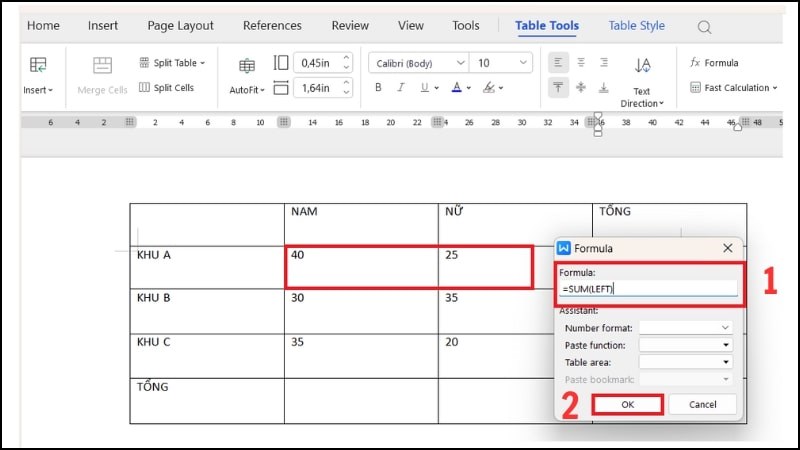Toggle Italic formatting

(x=400, y=88)
